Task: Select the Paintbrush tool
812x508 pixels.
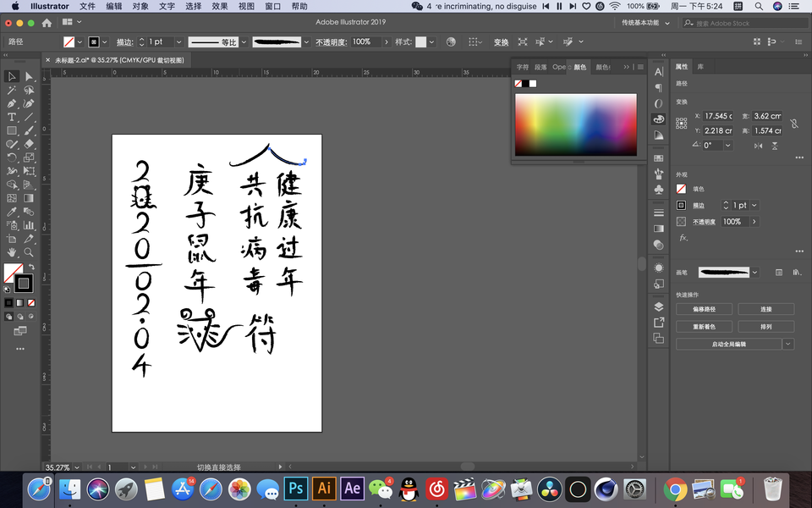Action: pos(29,130)
